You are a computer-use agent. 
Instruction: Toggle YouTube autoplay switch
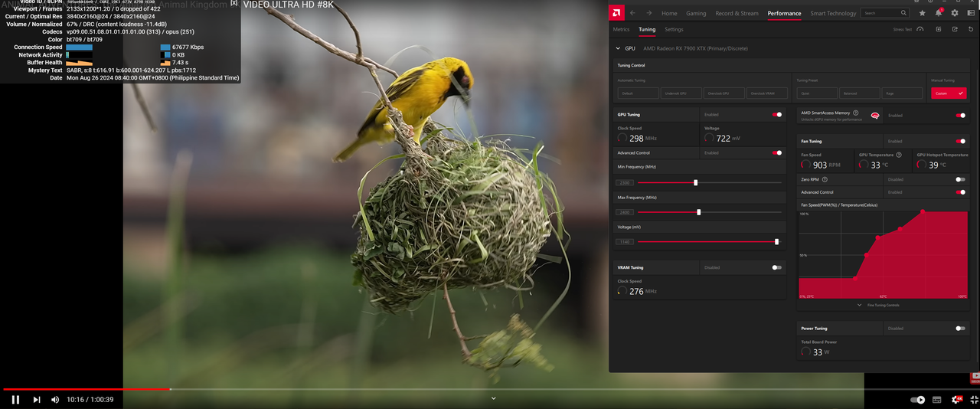pos(917,400)
